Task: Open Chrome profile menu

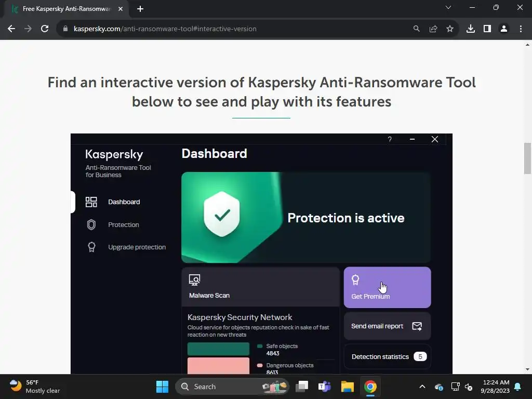Action: pos(504,29)
